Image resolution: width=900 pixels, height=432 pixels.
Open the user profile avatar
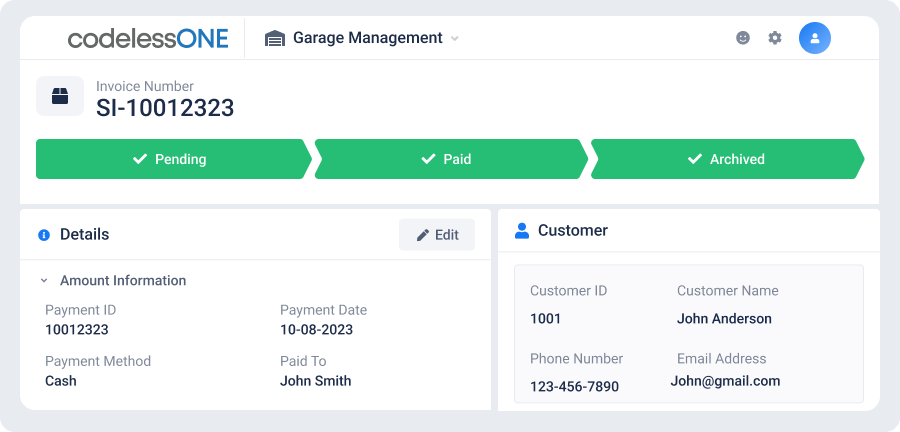[x=814, y=38]
